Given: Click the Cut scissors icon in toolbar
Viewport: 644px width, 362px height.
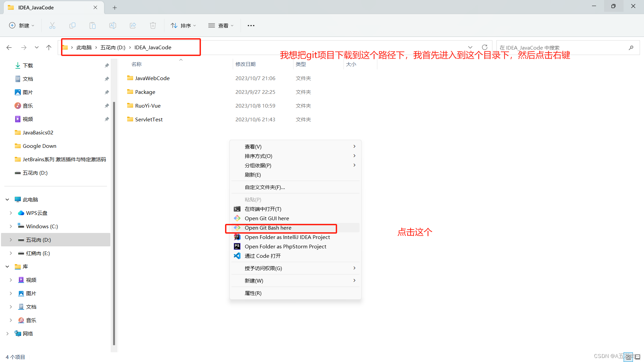Looking at the screenshot, I should pyautogui.click(x=52, y=25).
